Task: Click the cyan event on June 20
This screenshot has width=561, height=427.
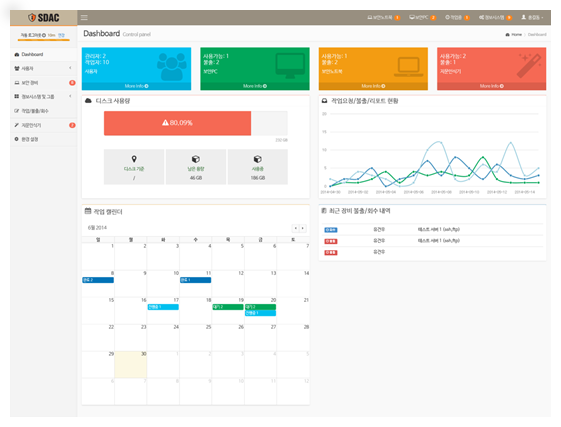Action: pyautogui.click(x=260, y=313)
